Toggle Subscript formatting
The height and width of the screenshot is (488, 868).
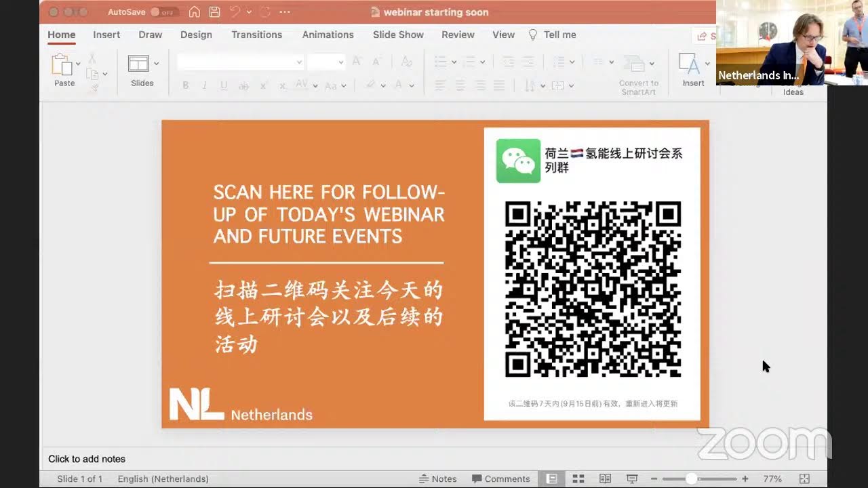(x=282, y=85)
